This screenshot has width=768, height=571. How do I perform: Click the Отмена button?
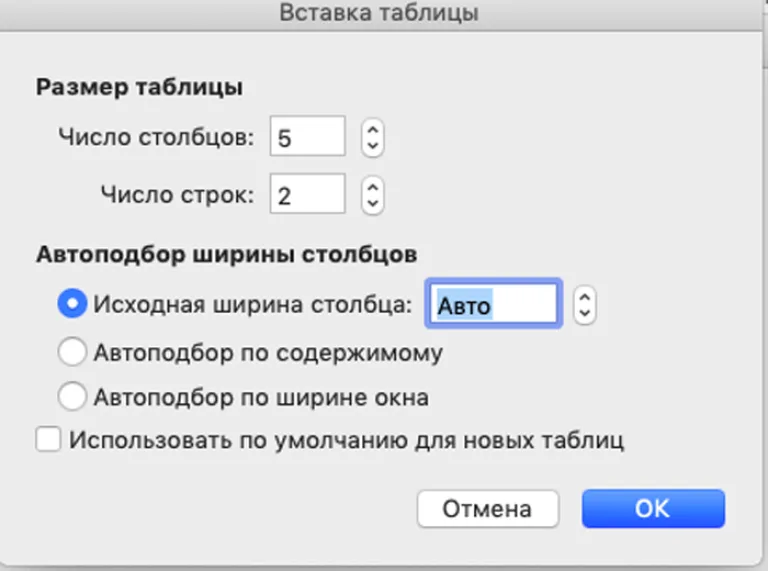pyautogui.click(x=488, y=509)
